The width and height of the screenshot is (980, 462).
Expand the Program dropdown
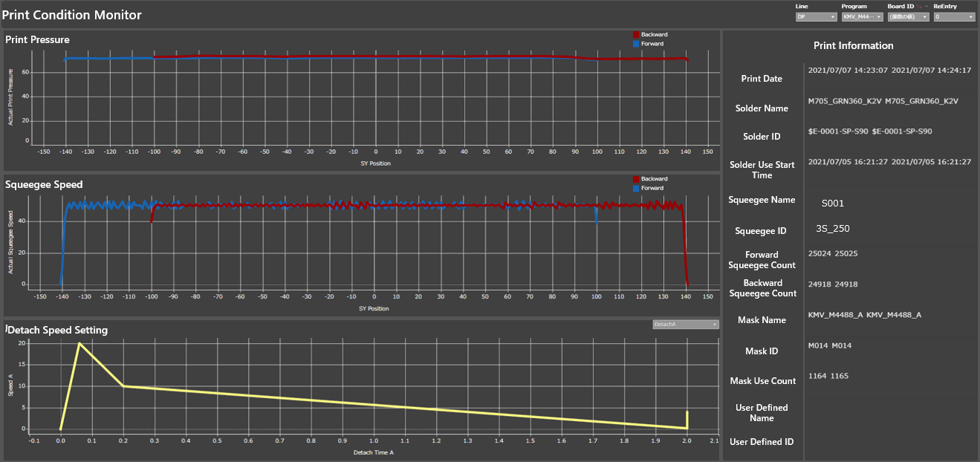click(x=862, y=16)
